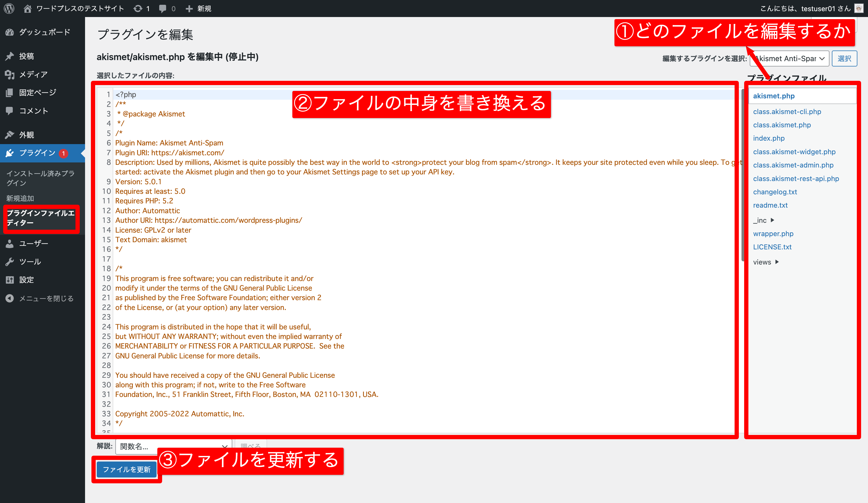Open the 関数名 documentation dropdown
868x503 pixels.
click(173, 446)
